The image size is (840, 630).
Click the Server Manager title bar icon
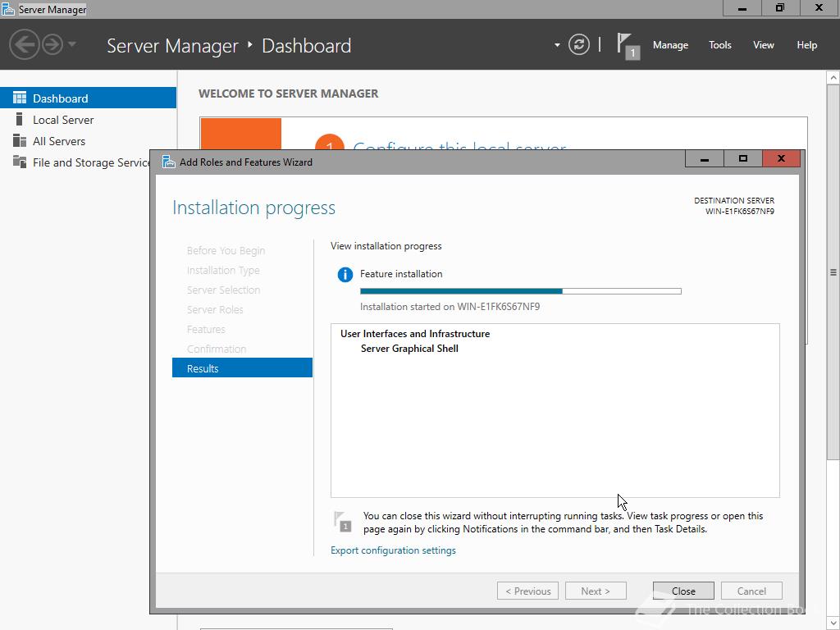[x=8, y=9]
